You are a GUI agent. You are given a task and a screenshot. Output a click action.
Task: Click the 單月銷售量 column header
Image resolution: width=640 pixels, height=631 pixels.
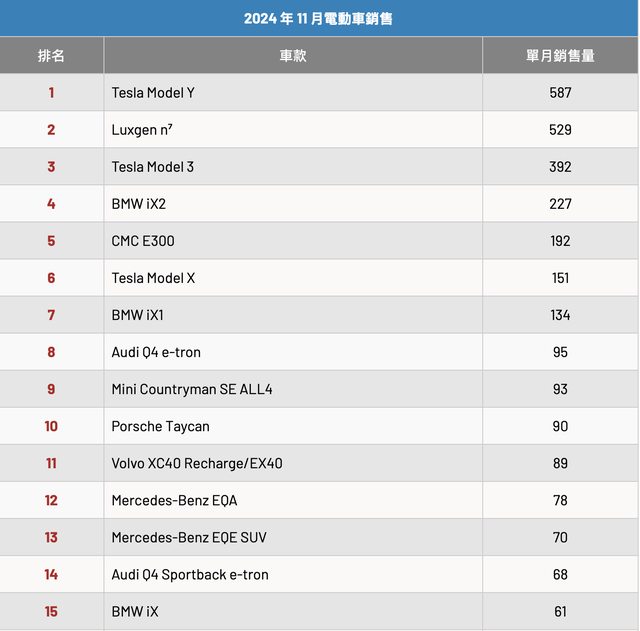point(560,56)
